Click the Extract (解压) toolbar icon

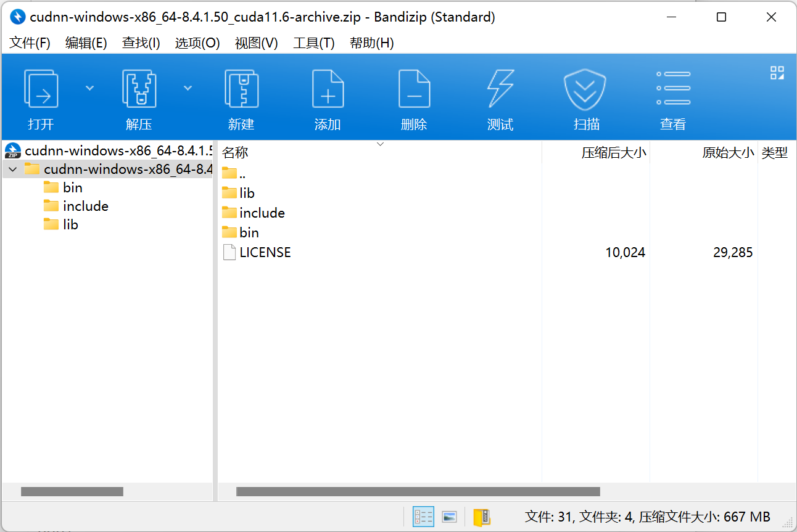click(139, 89)
